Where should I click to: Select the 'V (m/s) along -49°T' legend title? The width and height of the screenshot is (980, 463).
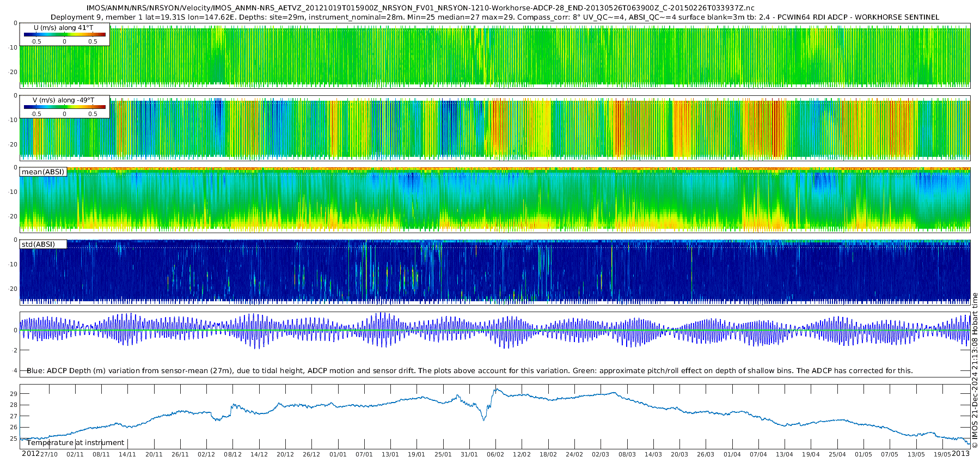pyautogui.click(x=63, y=100)
